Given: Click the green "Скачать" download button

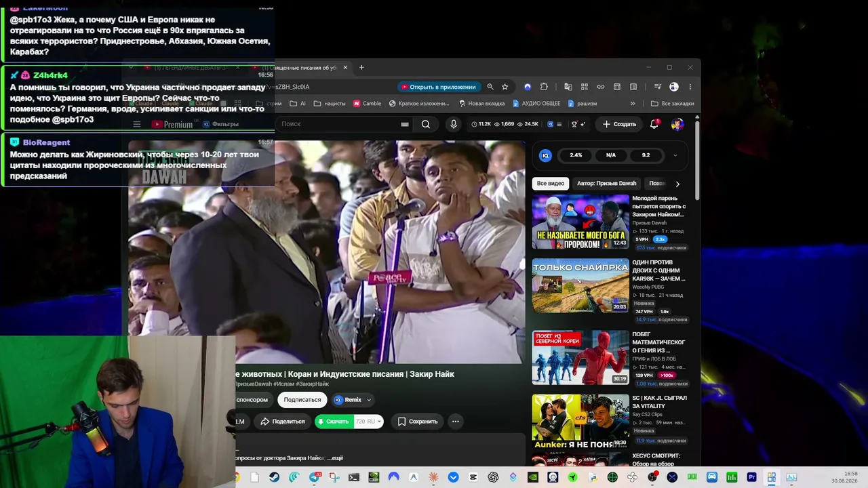Looking at the screenshot, I should point(334,422).
